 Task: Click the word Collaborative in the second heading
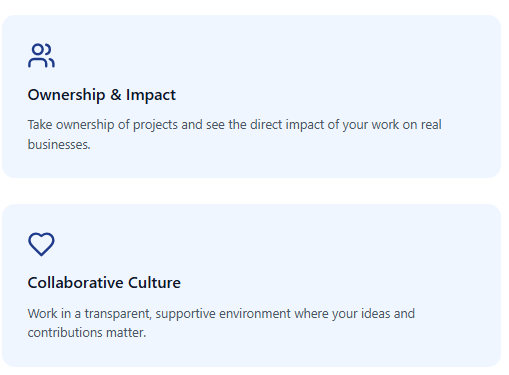tap(76, 283)
